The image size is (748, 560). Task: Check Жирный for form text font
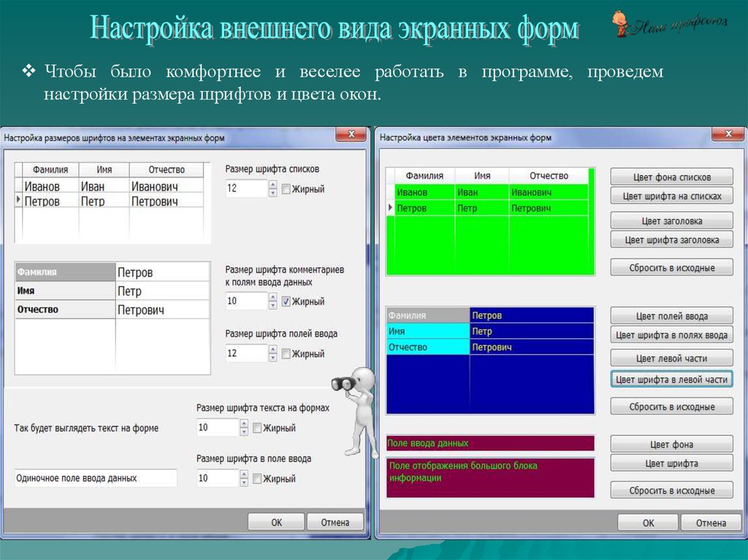tap(257, 428)
